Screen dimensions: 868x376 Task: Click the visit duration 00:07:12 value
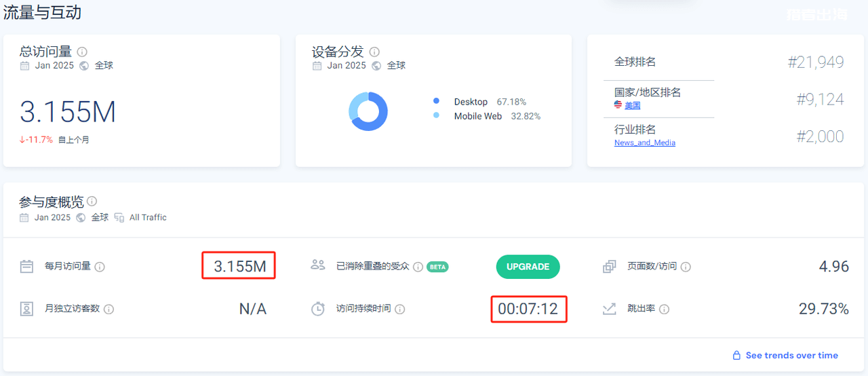[x=528, y=309]
